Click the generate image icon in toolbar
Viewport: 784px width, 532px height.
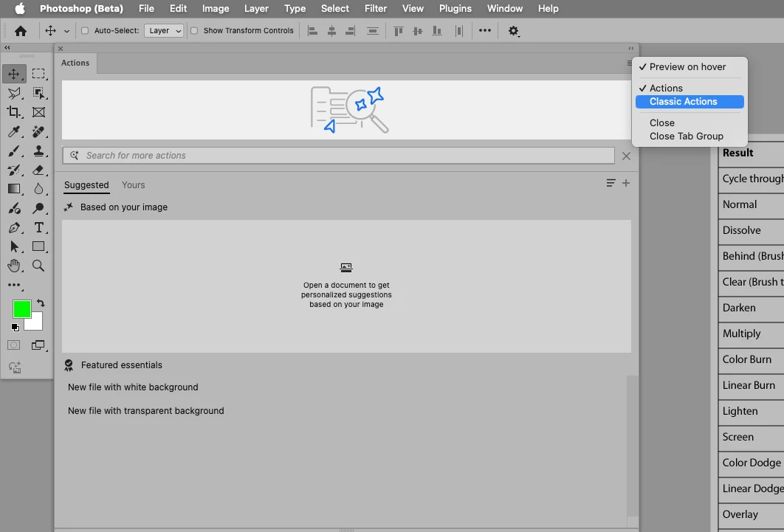15,367
